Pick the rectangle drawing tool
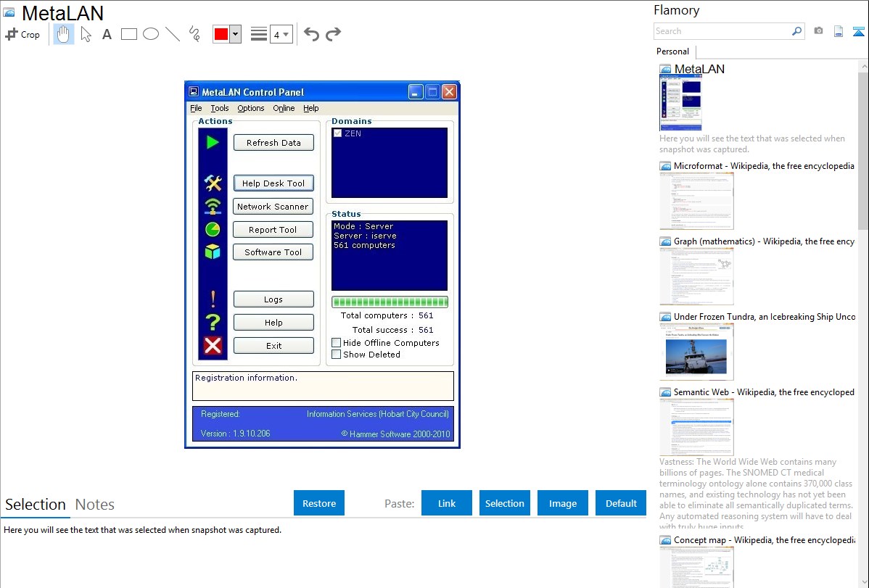 click(x=128, y=34)
